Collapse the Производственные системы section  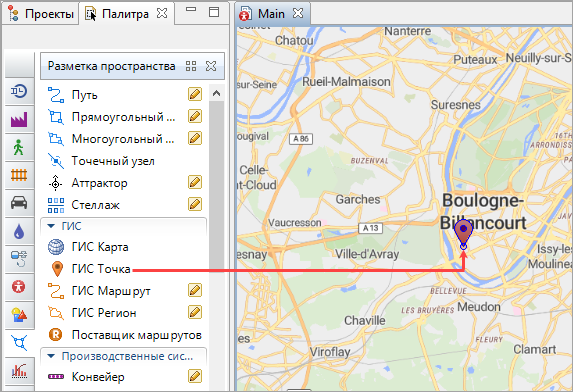point(51,356)
